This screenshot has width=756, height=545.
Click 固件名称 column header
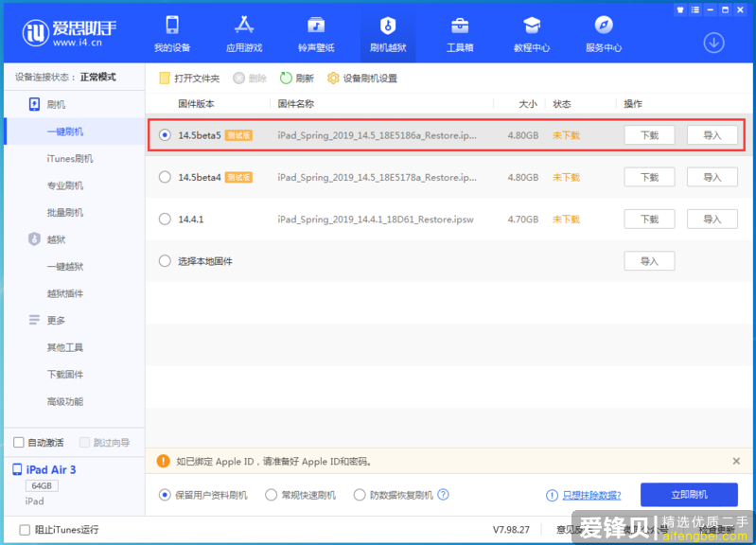(x=295, y=104)
